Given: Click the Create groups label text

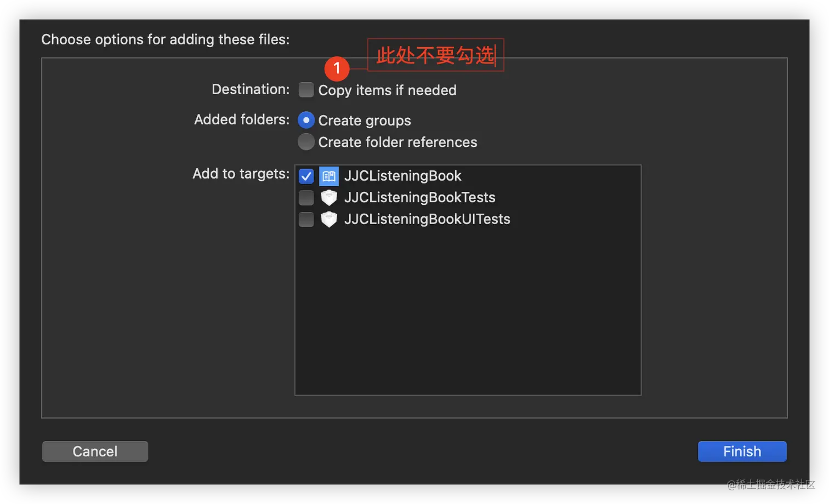Looking at the screenshot, I should point(365,121).
